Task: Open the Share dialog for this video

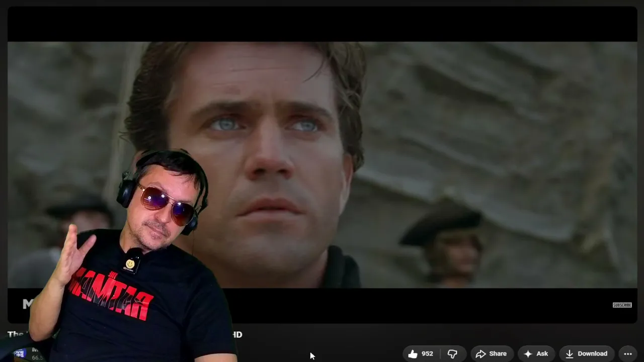Action: [492, 354]
